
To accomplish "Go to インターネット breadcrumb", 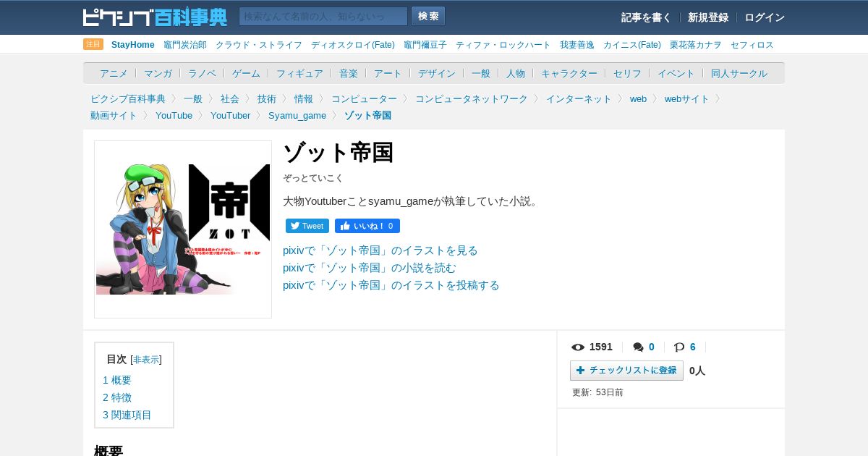I will pyautogui.click(x=579, y=98).
